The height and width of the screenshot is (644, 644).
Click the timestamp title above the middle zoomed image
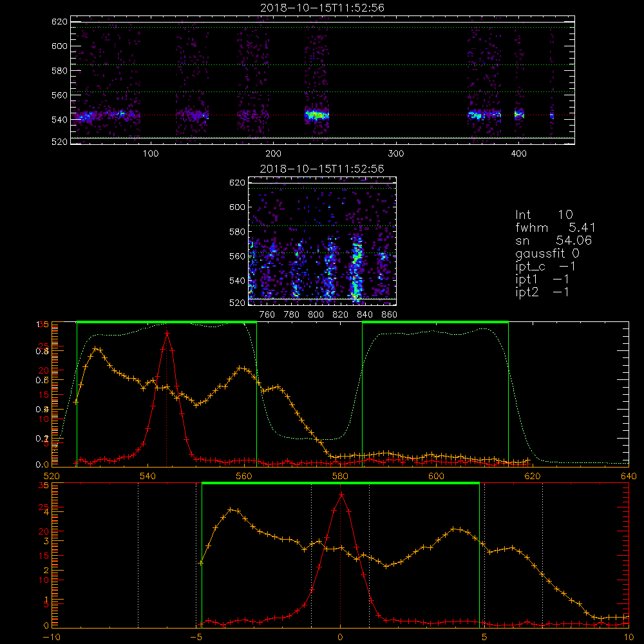(323, 169)
